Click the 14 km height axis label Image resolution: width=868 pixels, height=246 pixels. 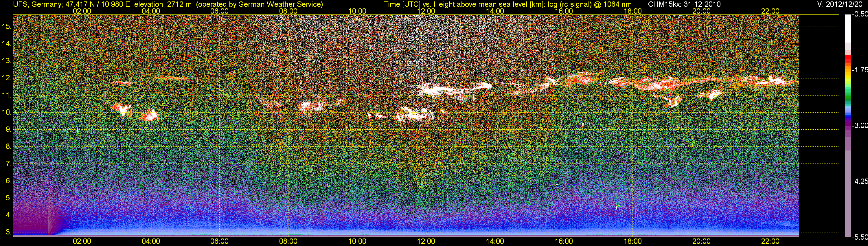coord(7,44)
